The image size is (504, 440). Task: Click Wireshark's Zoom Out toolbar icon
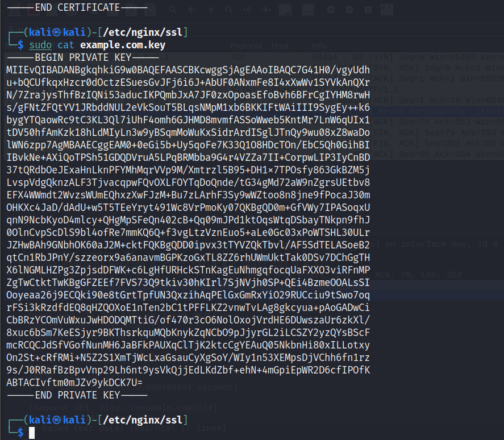[x=349, y=10]
